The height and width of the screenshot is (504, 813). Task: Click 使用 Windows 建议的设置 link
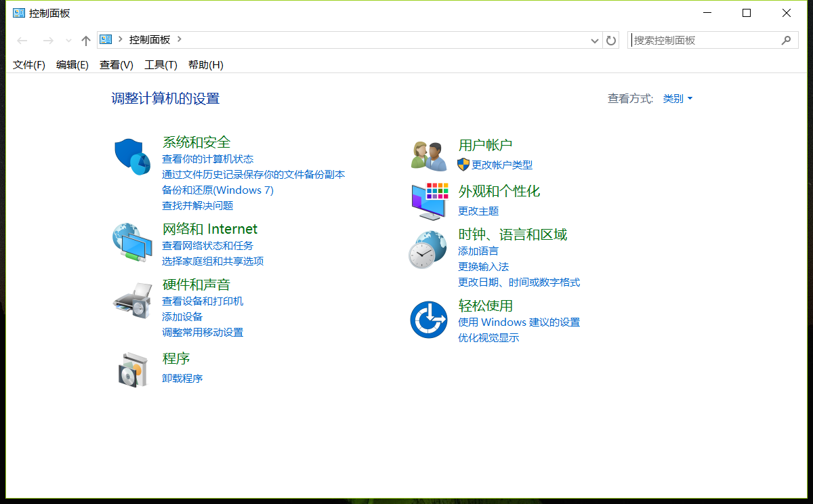click(x=519, y=322)
